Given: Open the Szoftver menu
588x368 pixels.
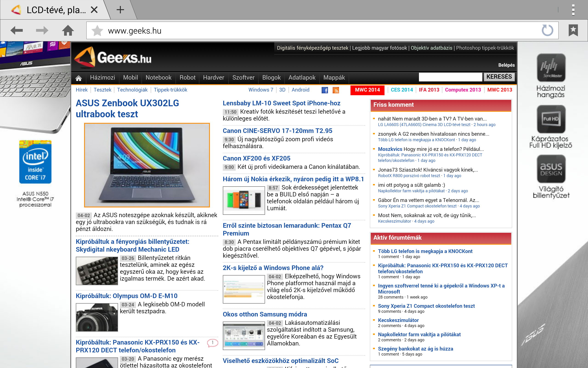Looking at the screenshot, I should coord(243,78).
